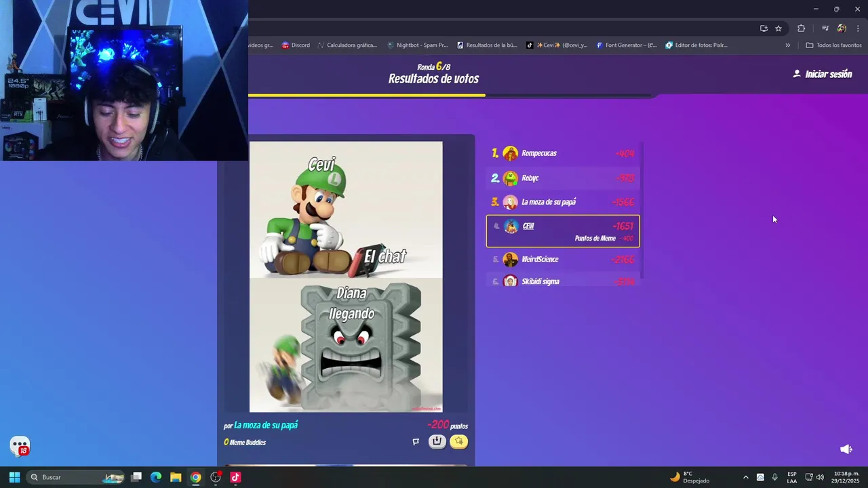Click the yellow round progress bar
Viewport: 868px width, 488px height.
coord(367,96)
